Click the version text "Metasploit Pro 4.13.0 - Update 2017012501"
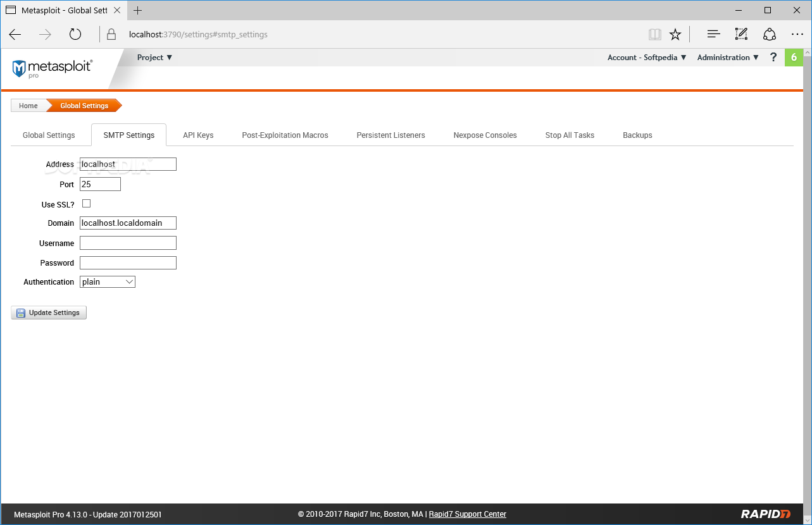This screenshot has width=812, height=525. [88, 514]
